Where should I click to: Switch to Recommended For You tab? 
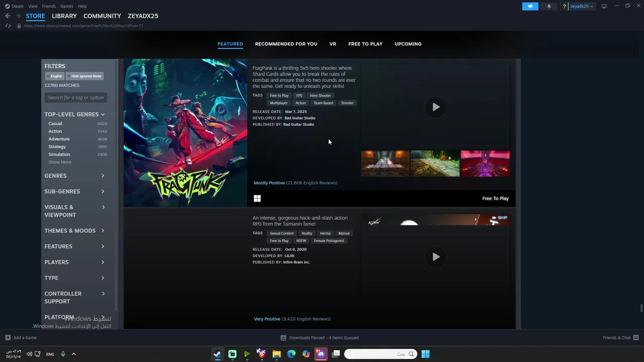point(286,44)
